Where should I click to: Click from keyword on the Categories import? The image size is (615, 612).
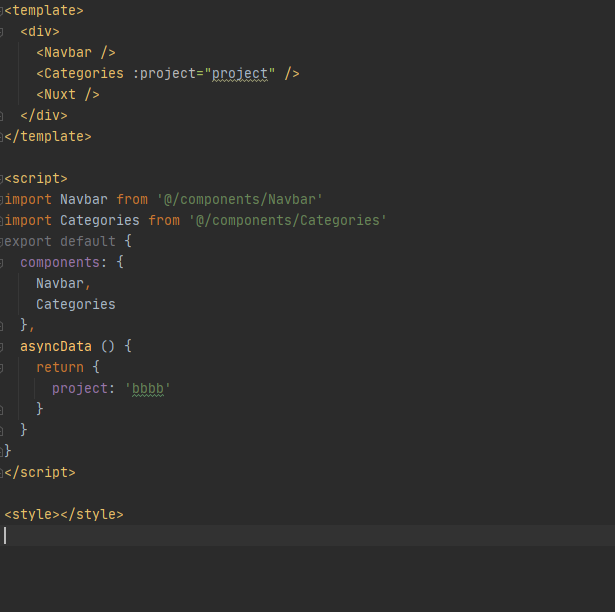[164, 220]
